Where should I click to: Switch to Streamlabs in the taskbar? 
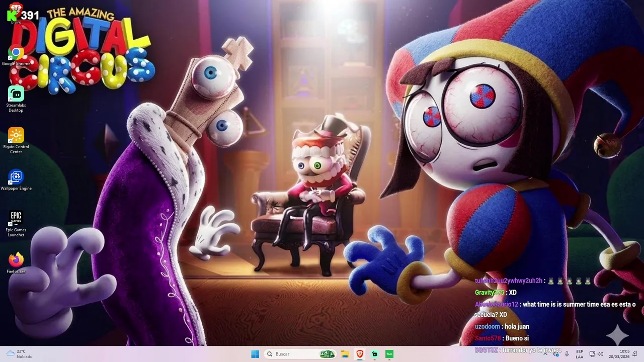(x=374, y=354)
